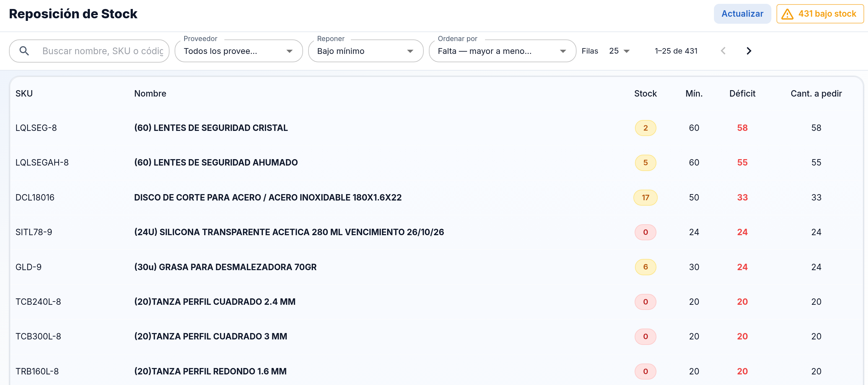Click stock badge 0 for TRB160L-8
The height and width of the screenshot is (385, 868).
(645, 371)
